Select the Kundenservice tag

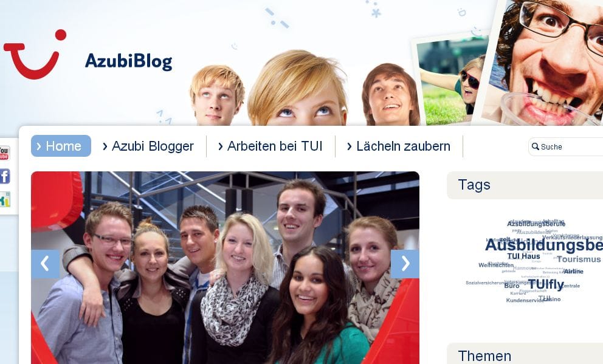pos(525,301)
